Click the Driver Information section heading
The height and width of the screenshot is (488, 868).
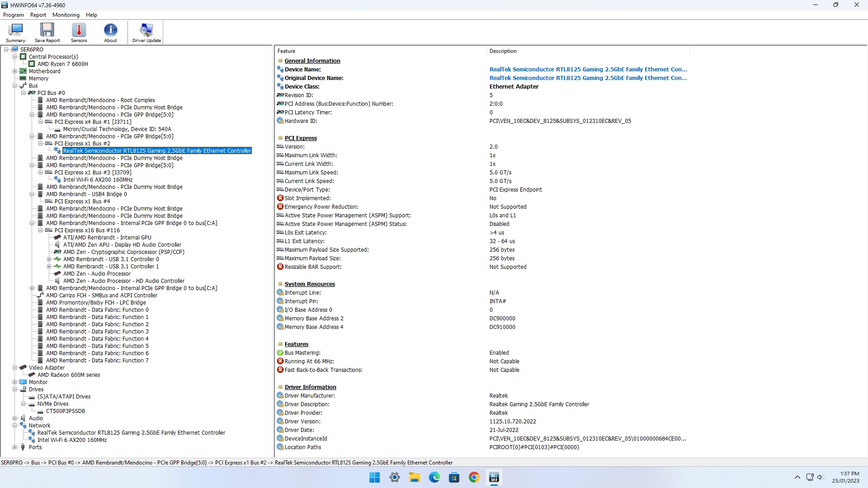(x=310, y=387)
